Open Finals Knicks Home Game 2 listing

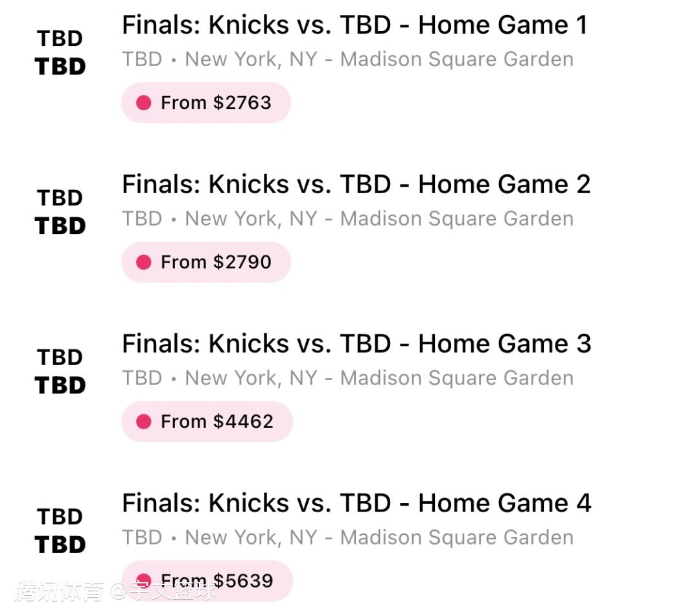(356, 184)
